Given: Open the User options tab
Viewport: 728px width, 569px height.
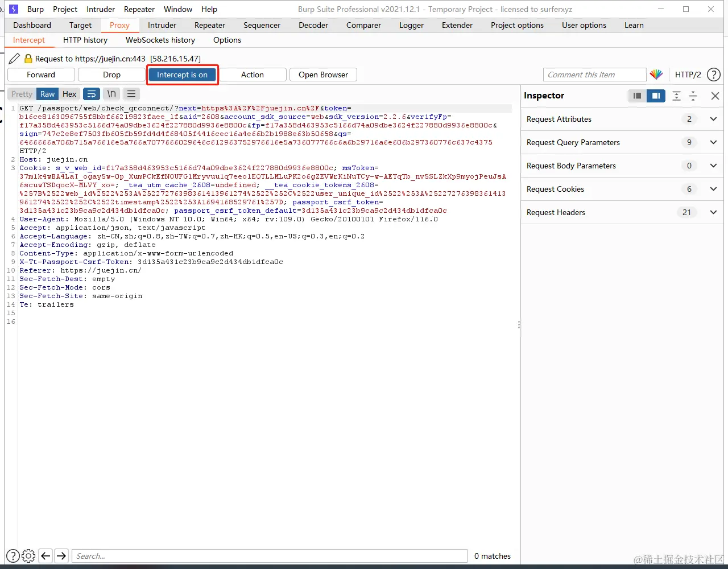Looking at the screenshot, I should point(584,25).
